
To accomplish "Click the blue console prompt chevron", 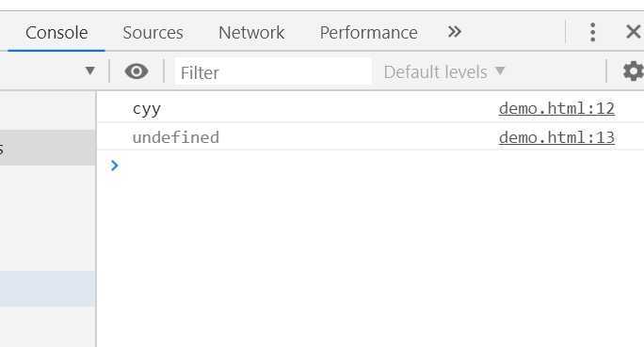I will pos(114,166).
